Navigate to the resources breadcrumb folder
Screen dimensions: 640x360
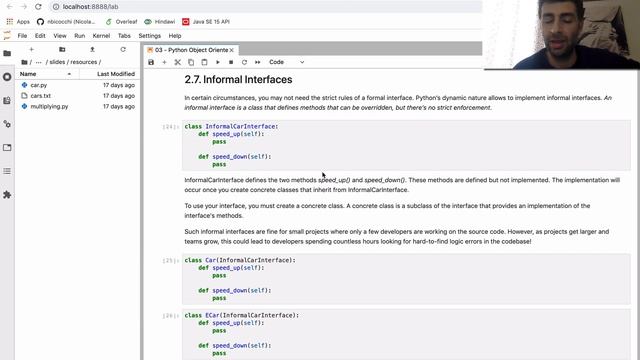tap(84, 62)
